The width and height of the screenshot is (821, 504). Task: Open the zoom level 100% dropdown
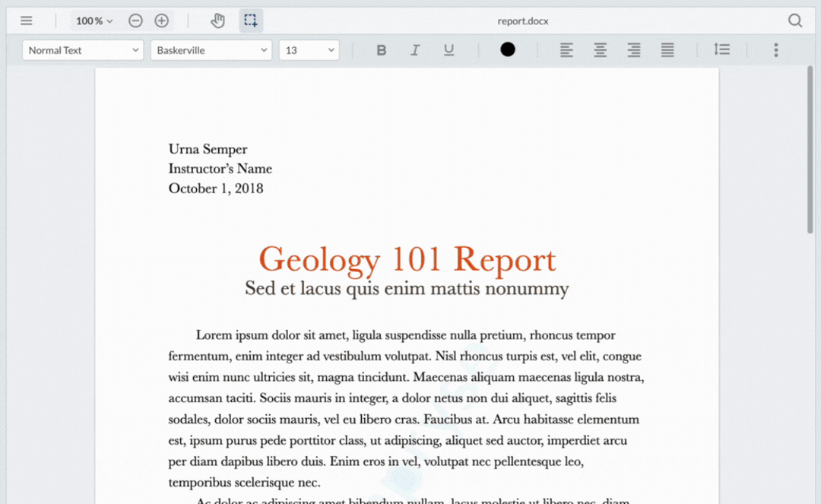pos(94,21)
